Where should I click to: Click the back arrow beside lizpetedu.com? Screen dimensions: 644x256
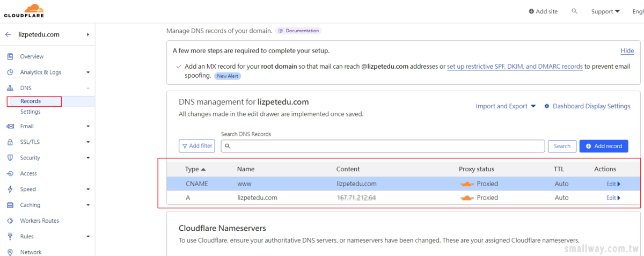(8, 34)
